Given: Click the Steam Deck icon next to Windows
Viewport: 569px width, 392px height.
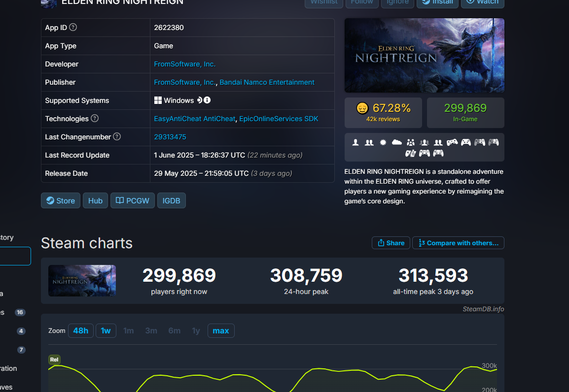Looking at the screenshot, I should point(200,100).
